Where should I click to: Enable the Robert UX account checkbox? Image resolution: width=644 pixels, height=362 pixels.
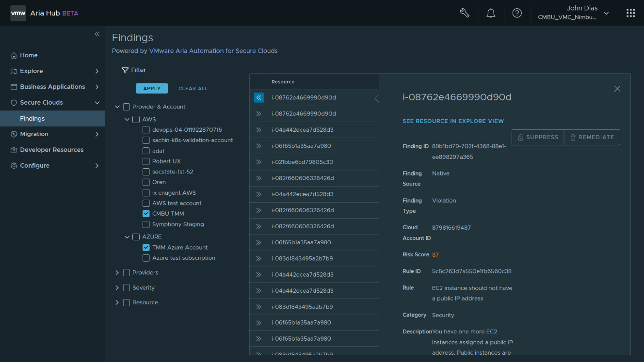point(146,161)
